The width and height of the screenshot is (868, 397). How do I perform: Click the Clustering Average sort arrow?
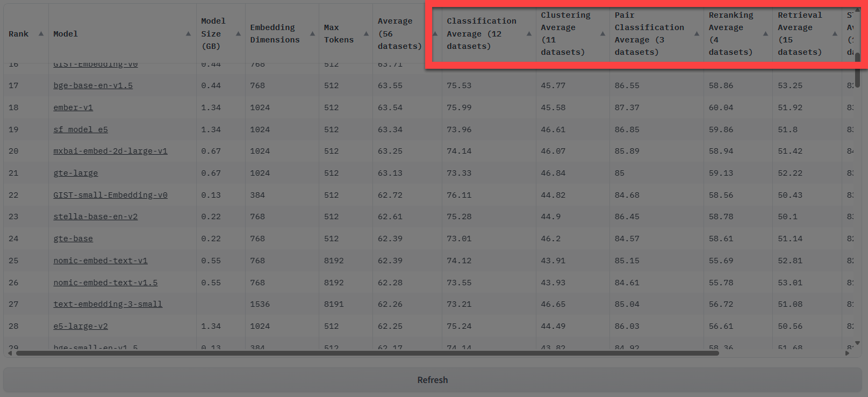[x=602, y=34]
